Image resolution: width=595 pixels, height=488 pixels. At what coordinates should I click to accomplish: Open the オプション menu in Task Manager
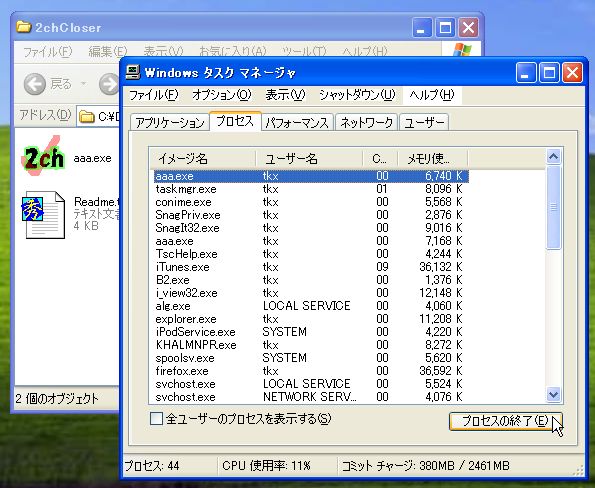222,95
